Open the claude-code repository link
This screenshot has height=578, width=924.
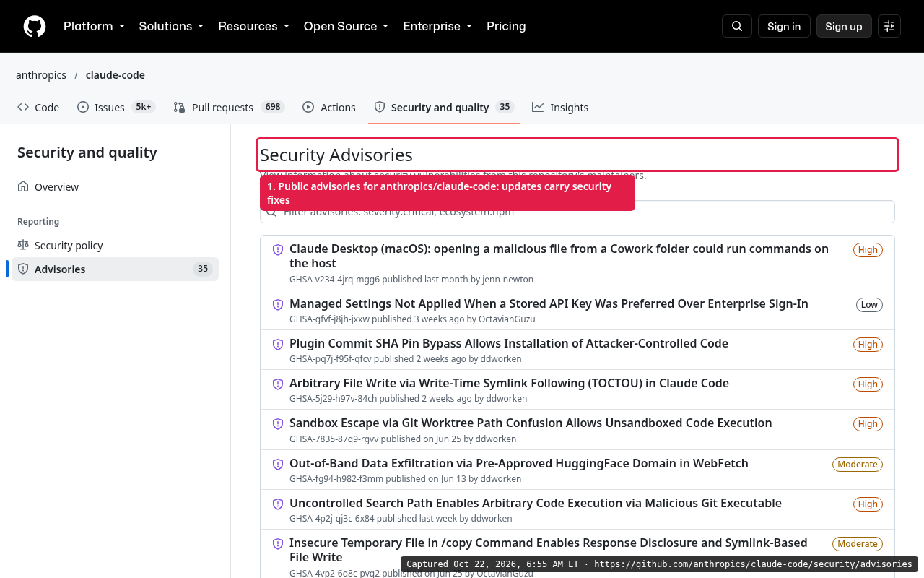point(115,75)
